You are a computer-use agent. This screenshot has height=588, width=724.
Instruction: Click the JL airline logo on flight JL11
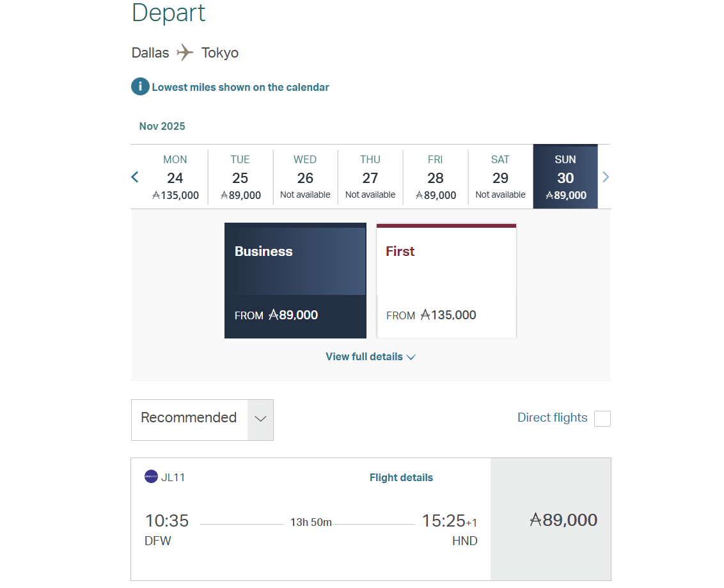152,477
